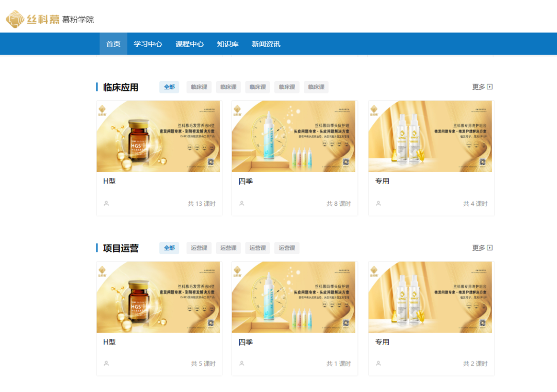Click the 更多 arrow in 临床应用 section
This screenshot has width=557, height=392.
[490, 87]
